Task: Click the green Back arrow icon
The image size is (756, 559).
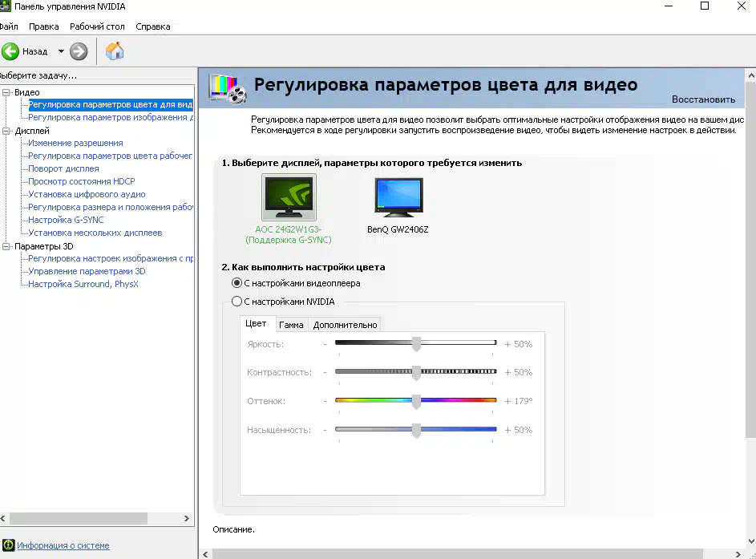Action: click(x=10, y=51)
